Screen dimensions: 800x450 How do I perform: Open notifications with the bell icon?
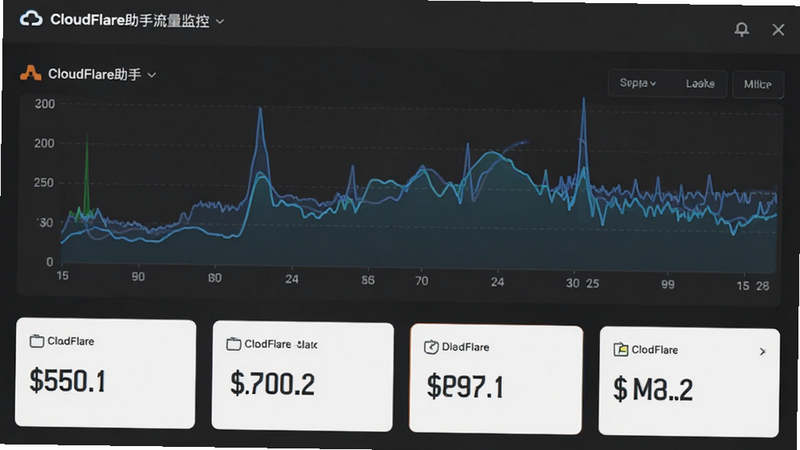click(x=741, y=29)
